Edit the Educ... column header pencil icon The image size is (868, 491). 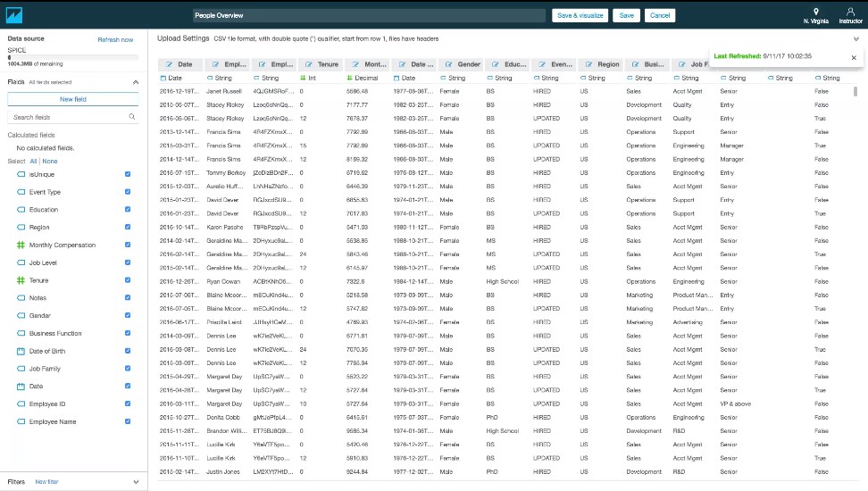(x=496, y=64)
